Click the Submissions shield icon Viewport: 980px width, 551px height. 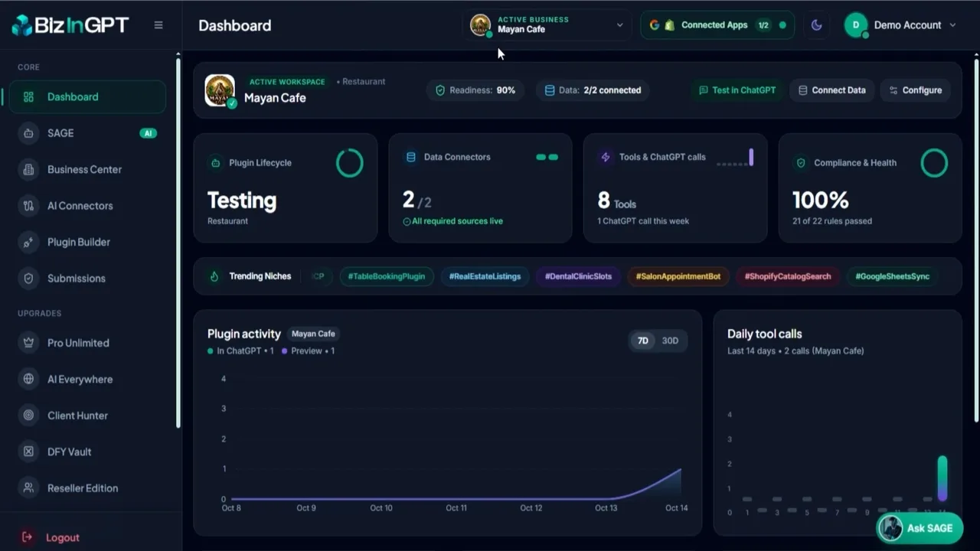click(x=28, y=279)
